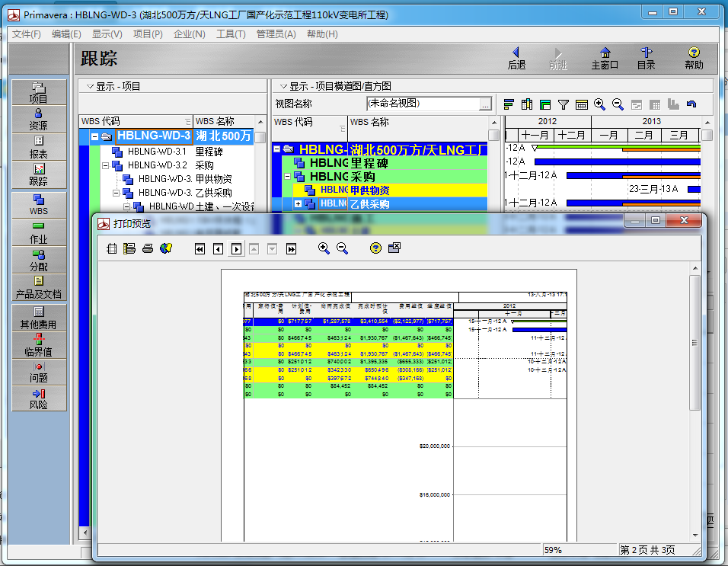Go back with the 后退 arrow
Viewport: 728px width, 566px height.
click(516, 59)
